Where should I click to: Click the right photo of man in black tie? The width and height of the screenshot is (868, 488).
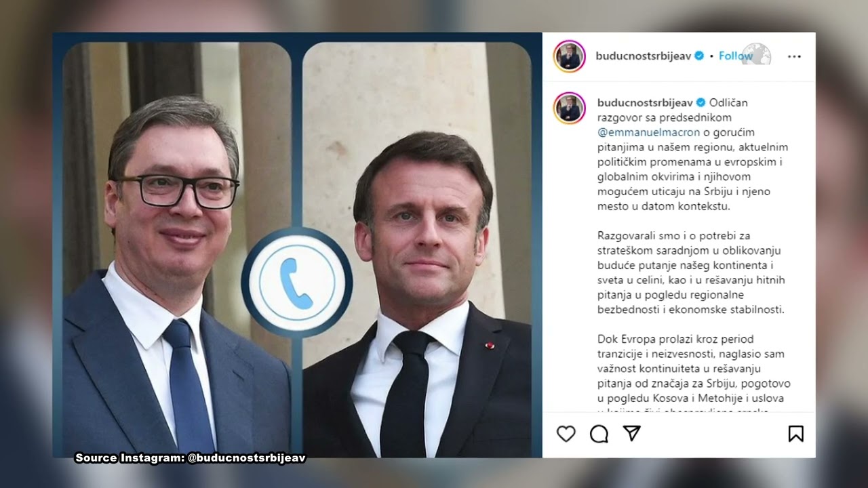(x=417, y=249)
